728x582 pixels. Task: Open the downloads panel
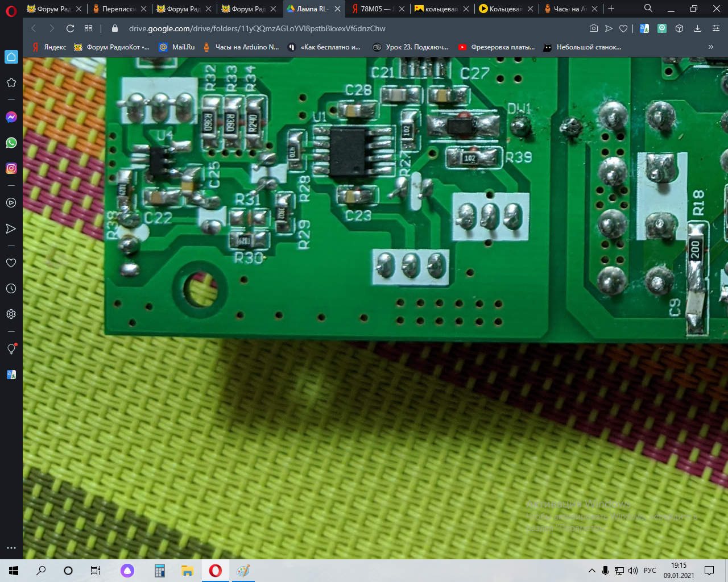(x=697, y=28)
